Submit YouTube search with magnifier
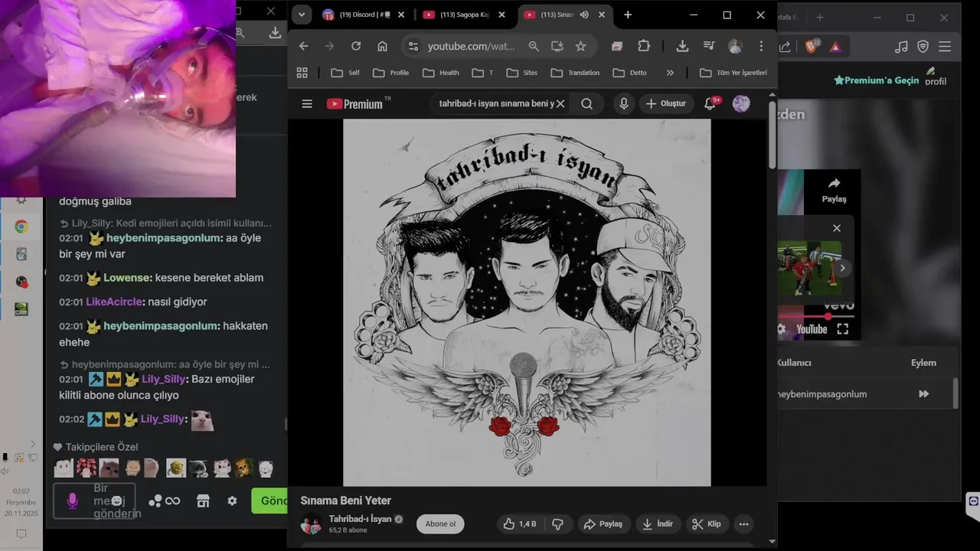This screenshot has width=980, height=551. click(x=586, y=103)
